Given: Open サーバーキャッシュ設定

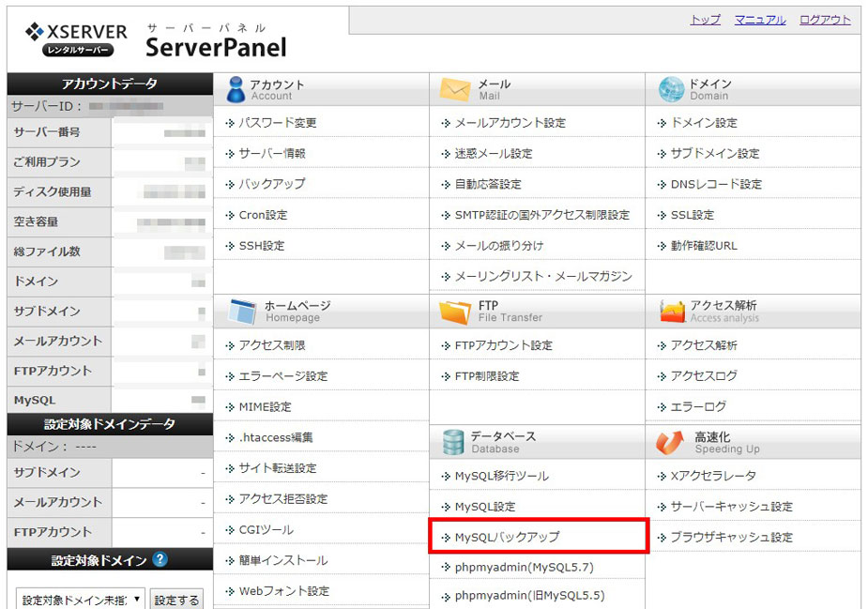Looking at the screenshot, I should click(732, 507).
